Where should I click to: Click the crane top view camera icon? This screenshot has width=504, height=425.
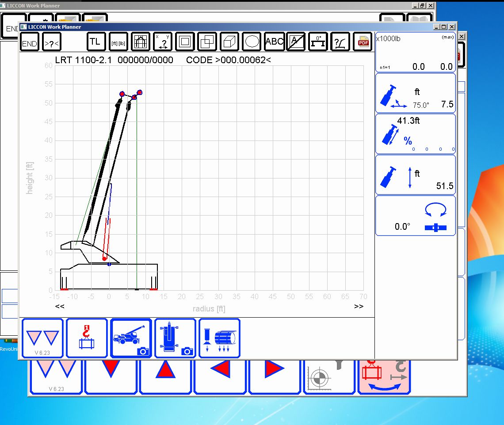pos(175,338)
